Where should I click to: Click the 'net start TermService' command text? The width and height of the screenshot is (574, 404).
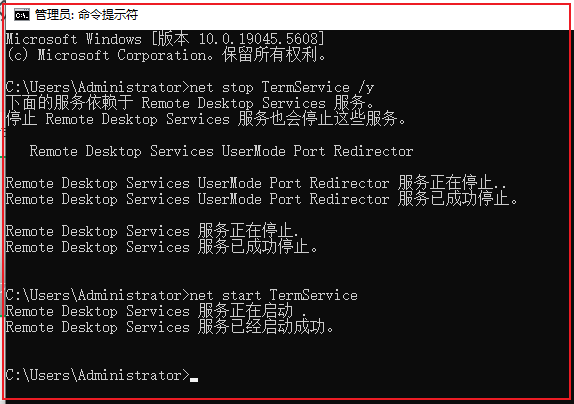tap(273, 295)
